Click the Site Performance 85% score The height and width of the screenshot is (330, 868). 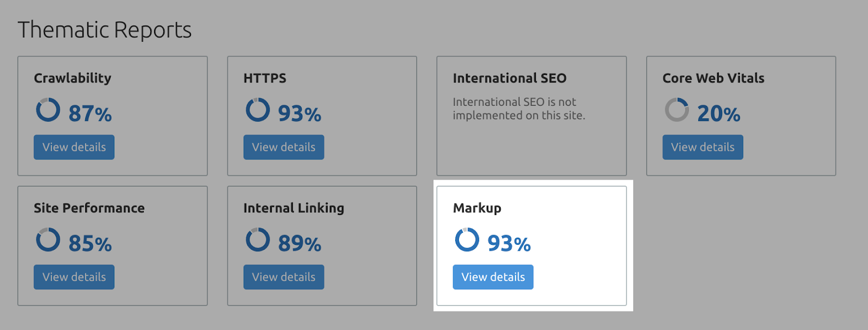point(90,244)
